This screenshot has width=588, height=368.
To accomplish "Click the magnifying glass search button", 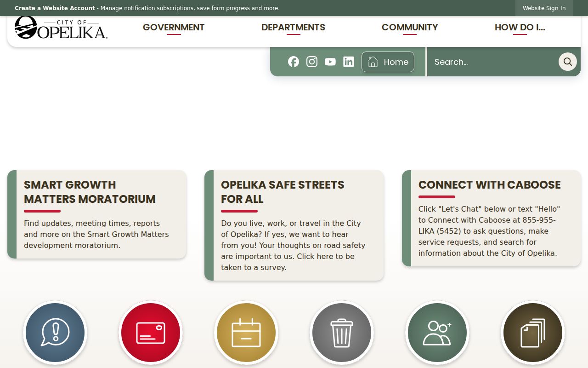I will pos(568,62).
